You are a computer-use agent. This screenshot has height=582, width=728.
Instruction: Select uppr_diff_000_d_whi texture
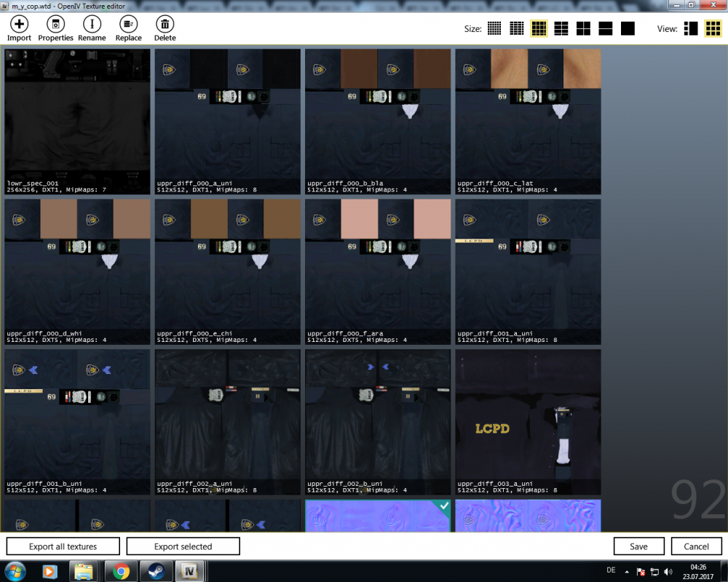pos(78,272)
